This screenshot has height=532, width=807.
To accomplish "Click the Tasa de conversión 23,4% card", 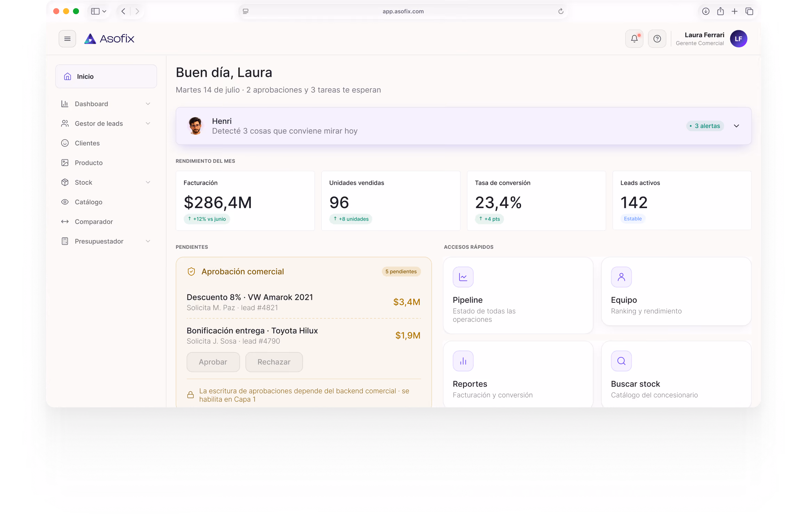I will click(x=536, y=201).
